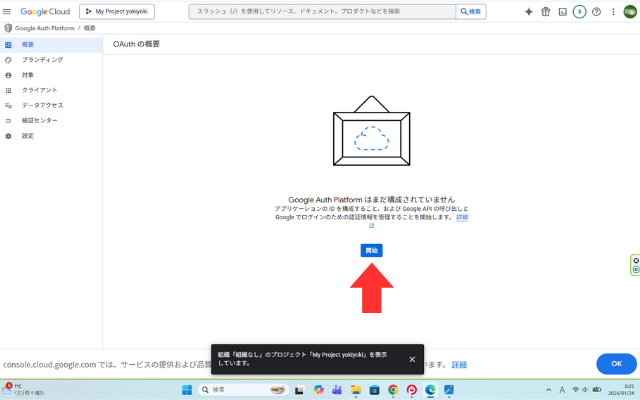Screen dimensions: 640x400
Task: Click the user account avatar
Action: click(x=629, y=12)
